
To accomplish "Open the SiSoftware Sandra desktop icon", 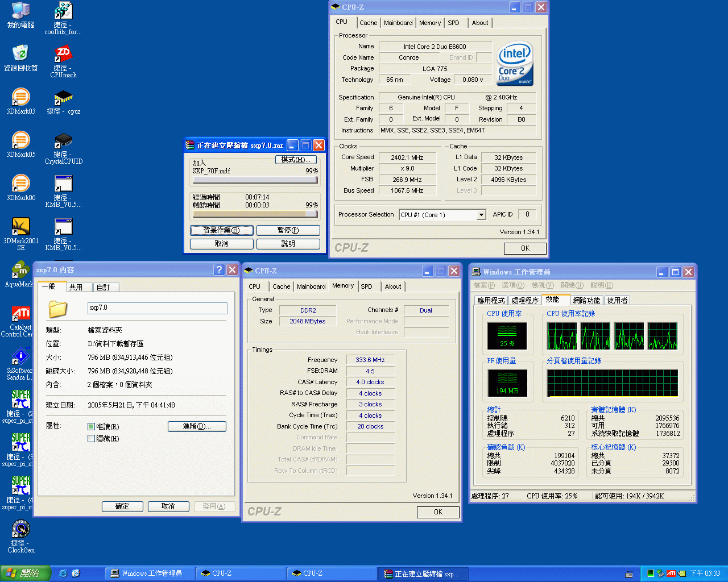I will pos(19,364).
